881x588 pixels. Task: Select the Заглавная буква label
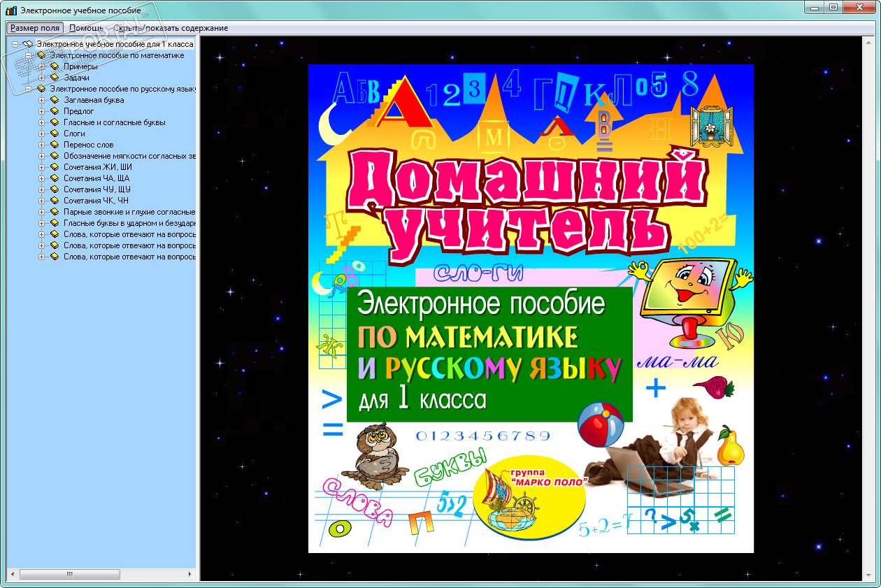pos(94,100)
